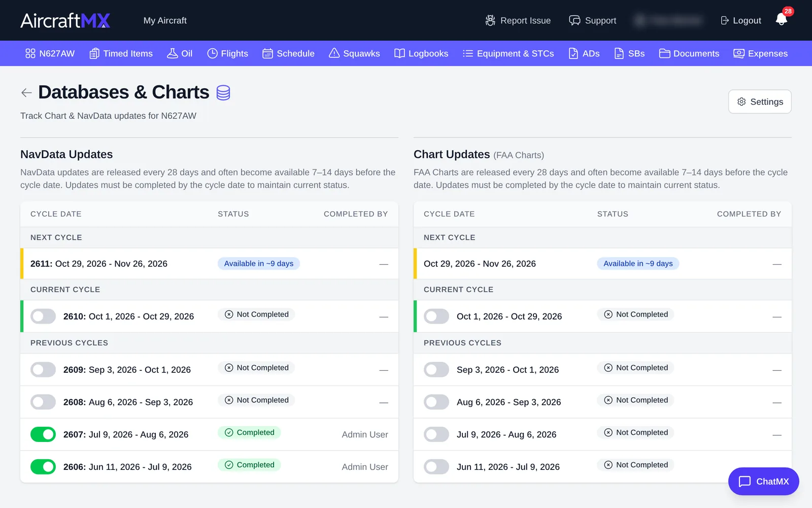Viewport: 812px width, 508px height.
Task: Toggle Chart Updates Jun 11 - Jul 9 switch
Action: click(x=436, y=467)
